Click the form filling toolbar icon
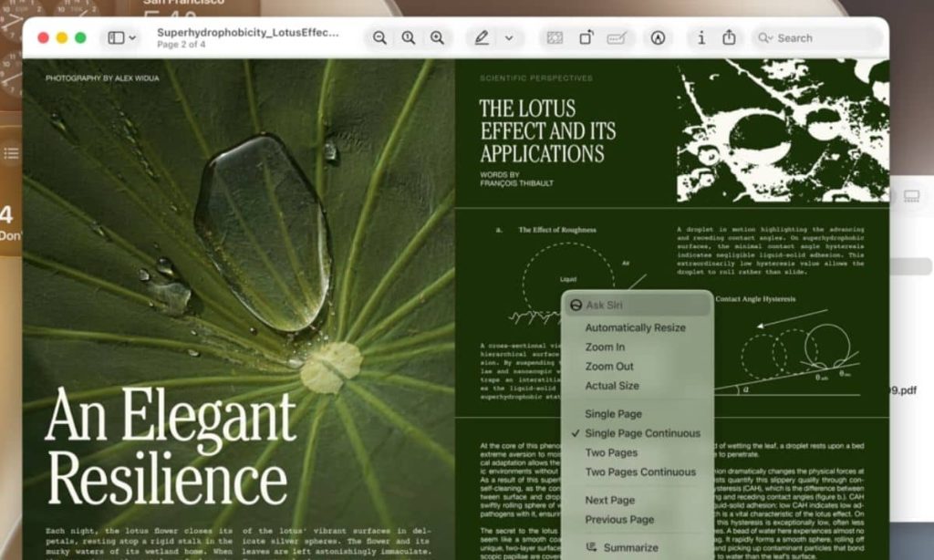This screenshot has width=934, height=560. pos(617,37)
